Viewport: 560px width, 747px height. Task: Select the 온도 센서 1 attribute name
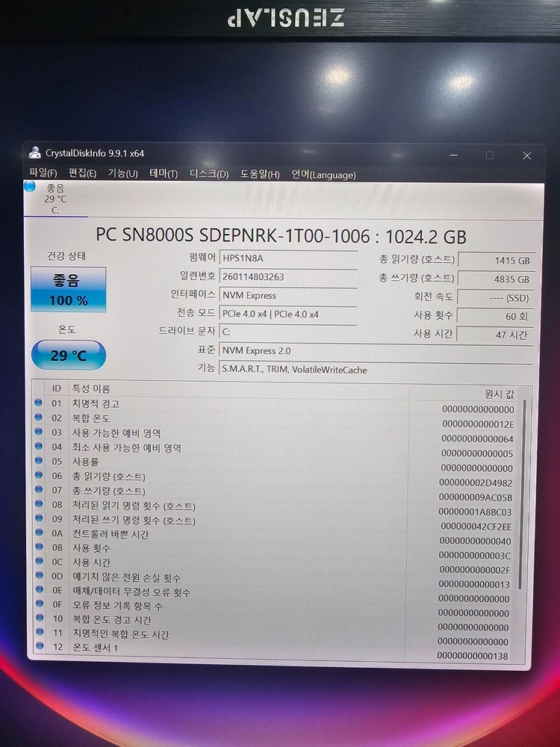pos(96,648)
